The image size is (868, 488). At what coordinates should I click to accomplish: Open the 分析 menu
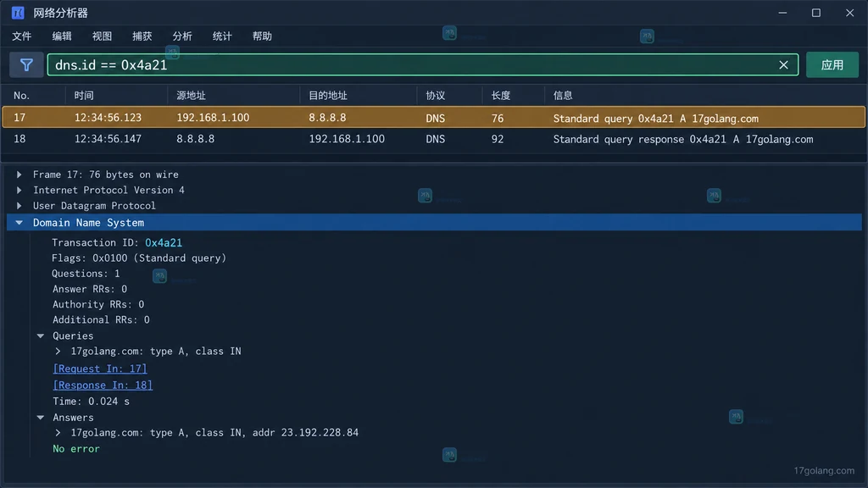182,36
